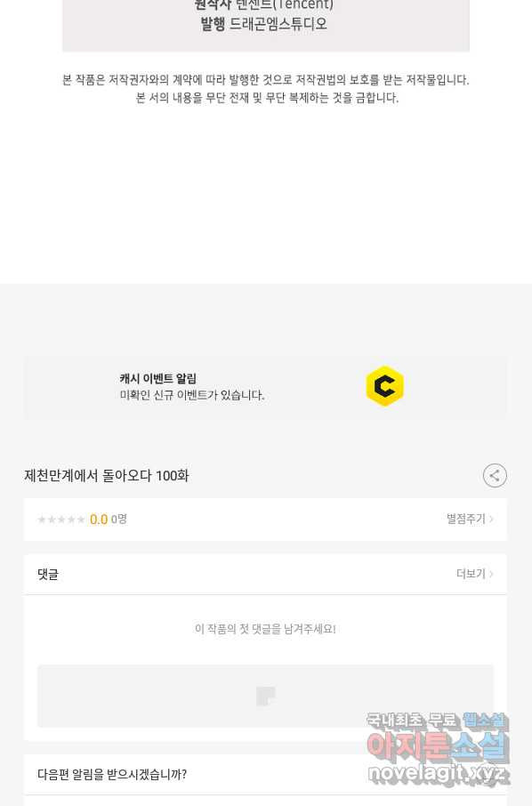The width and height of the screenshot is (532, 806).
Task: Select the episode title 제천만계에서 돌아오다 100화
Action: (107, 475)
